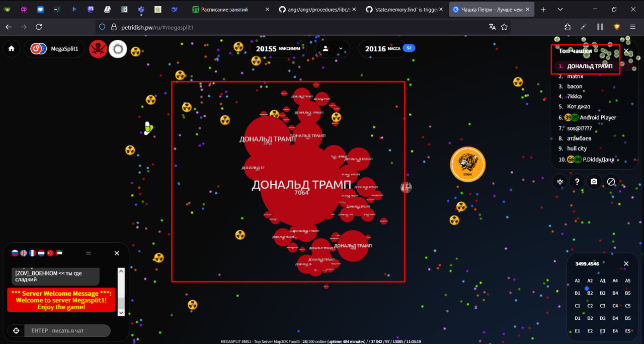Focus the chat message input field

pyautogui.click(x=67, y=330)
